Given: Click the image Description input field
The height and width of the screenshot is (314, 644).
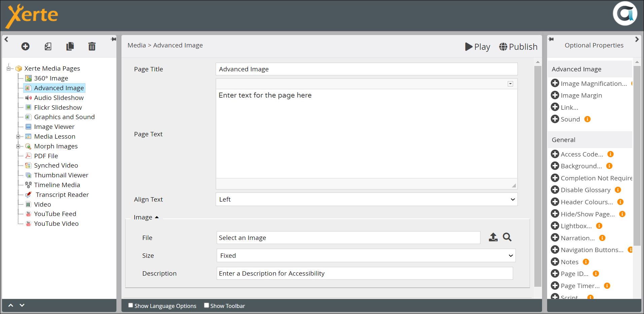Looking at the screenshot, I should tap(364, 273).
